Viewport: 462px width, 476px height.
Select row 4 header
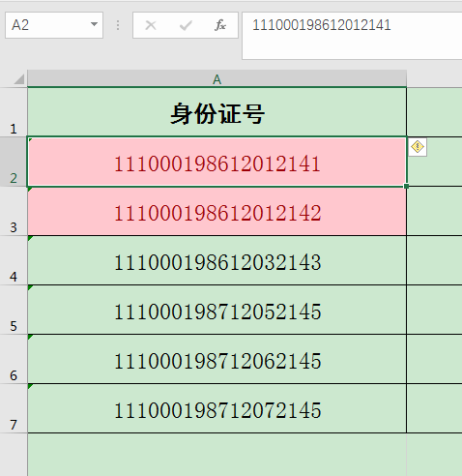pyautogui.click(x=14, y=260)
